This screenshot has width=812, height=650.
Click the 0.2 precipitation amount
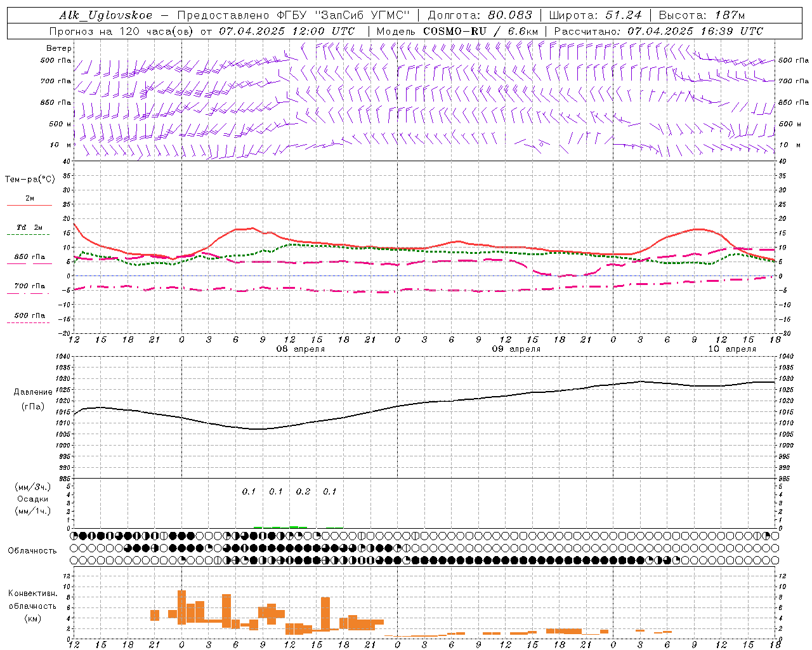click(303, 491)
